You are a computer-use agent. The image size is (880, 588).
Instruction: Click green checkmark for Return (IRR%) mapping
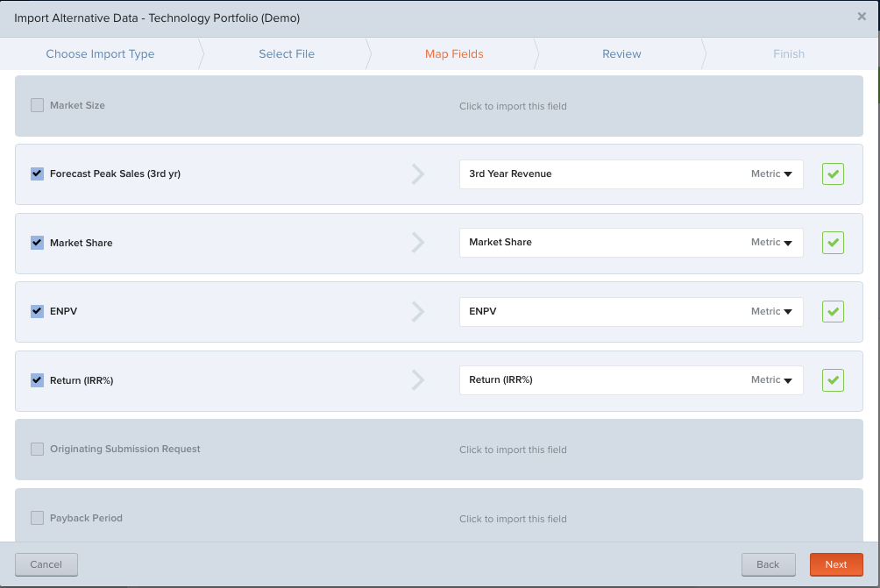coord(833,379)
